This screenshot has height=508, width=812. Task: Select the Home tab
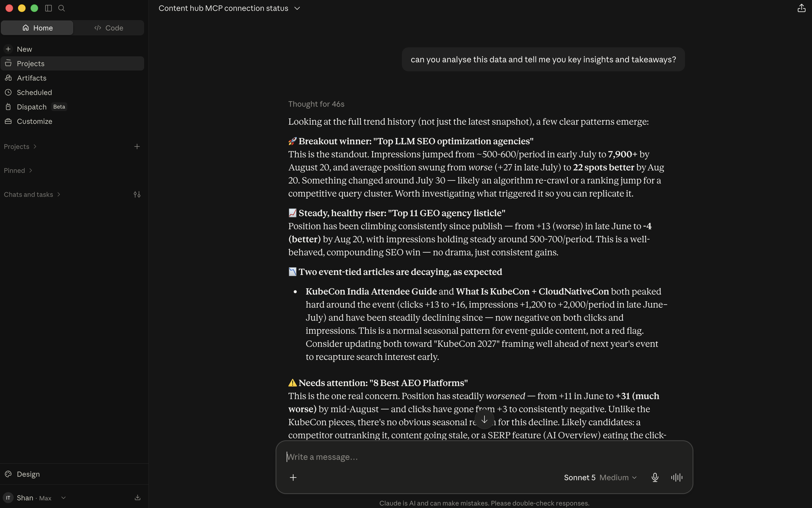click(x=37, y=28)
